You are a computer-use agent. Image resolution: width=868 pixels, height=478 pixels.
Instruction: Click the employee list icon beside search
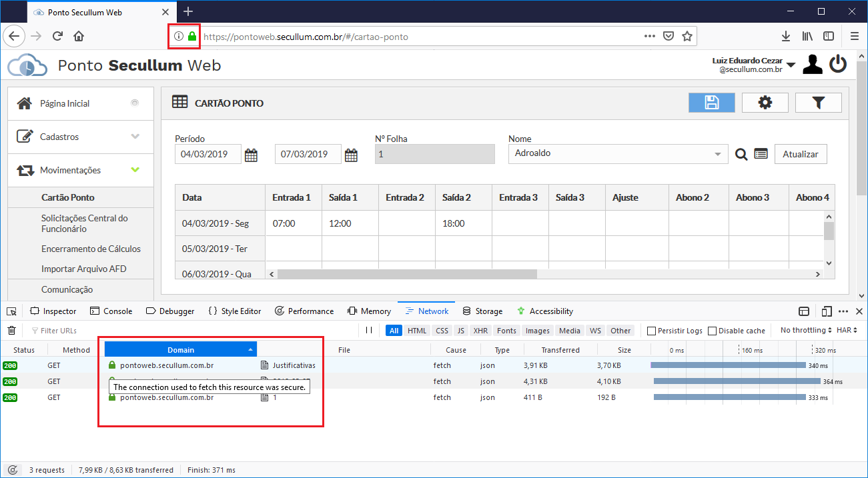pos(761,154)
